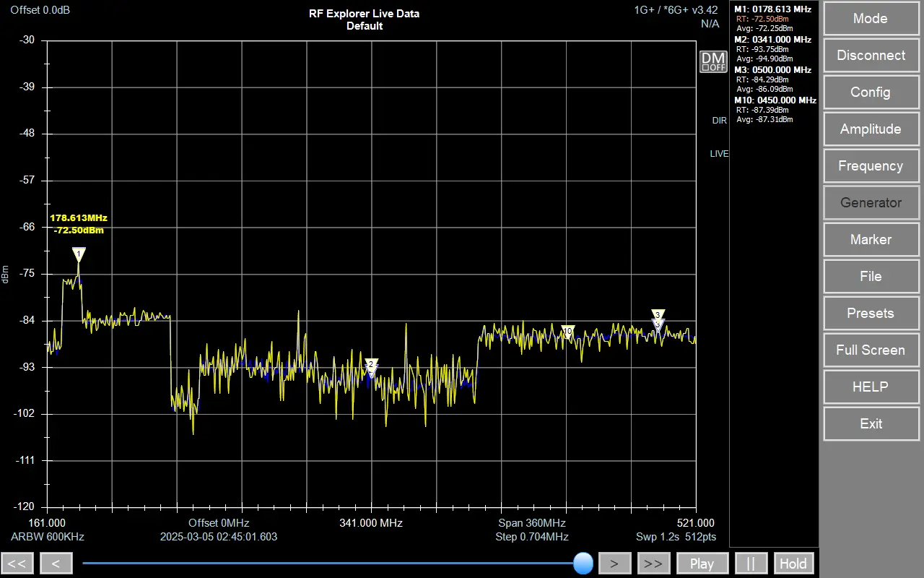Jump to last sample with >> button

[653, 564]
